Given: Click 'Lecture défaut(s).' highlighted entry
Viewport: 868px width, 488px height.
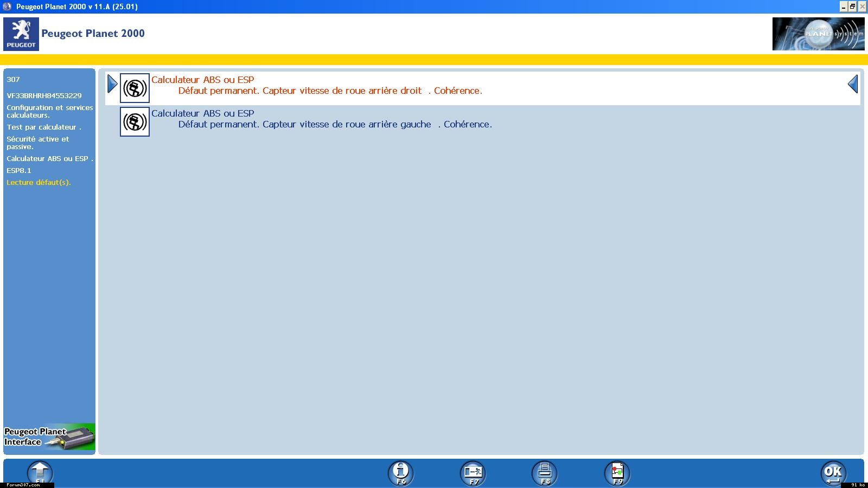Looking at the screenshot, I should (39, 182).
